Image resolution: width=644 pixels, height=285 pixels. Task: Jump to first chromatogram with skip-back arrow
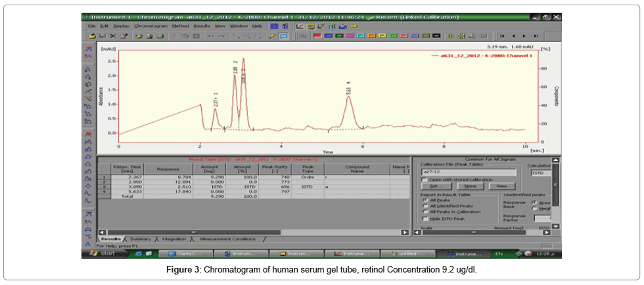pyautogui.click(x=502, y=35)
